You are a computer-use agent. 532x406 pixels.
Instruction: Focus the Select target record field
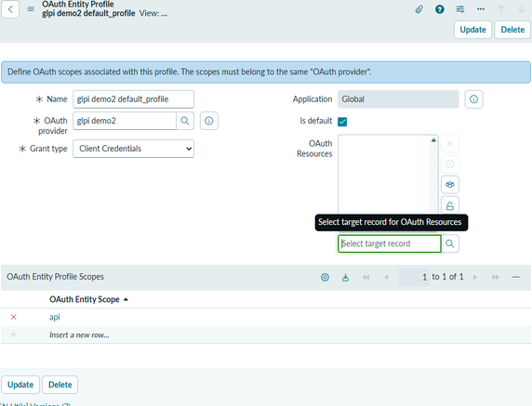coord(389,243)
